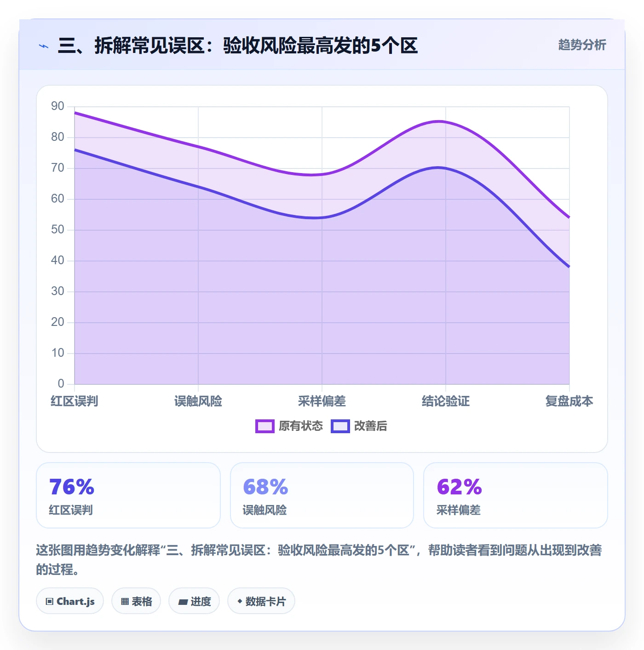Screen dimensions: 644x650
Task: Click the y-axis value 20
Action: (x=57, y=322)
